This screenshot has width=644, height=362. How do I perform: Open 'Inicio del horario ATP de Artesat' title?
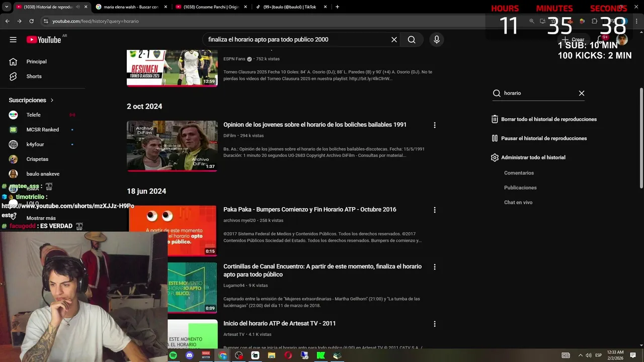coord(279,323)
